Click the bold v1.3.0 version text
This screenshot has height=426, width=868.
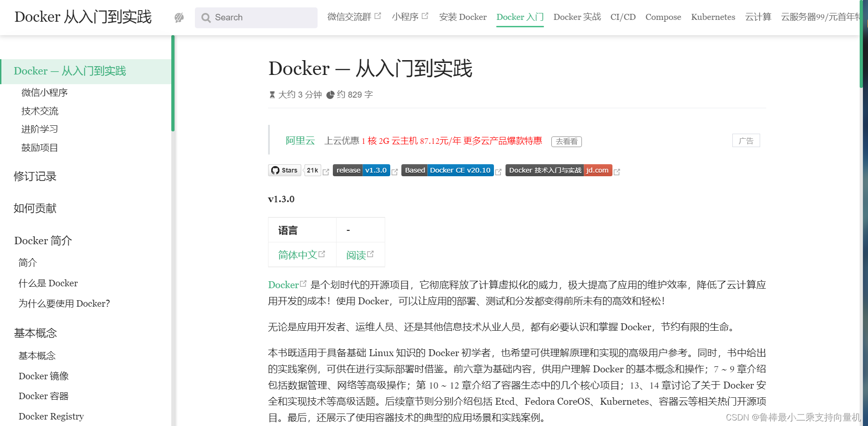(x=281, y=199)
